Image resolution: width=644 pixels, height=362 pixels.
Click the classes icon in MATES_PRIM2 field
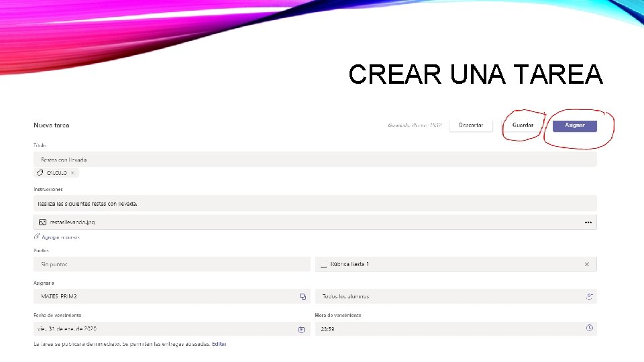point(303,297)
